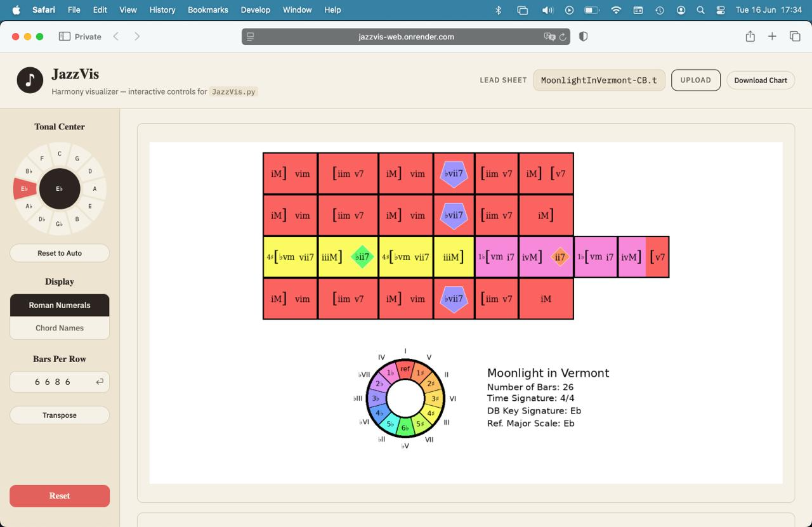
Task: Click the battery icon in menu bar
Action: [x=592, y=10]
